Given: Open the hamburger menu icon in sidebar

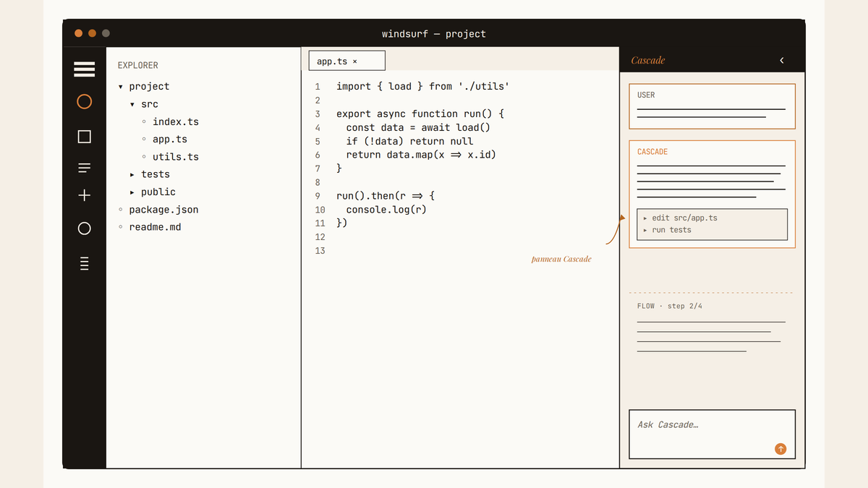Looking at the screenshot, I should point(84,69).
